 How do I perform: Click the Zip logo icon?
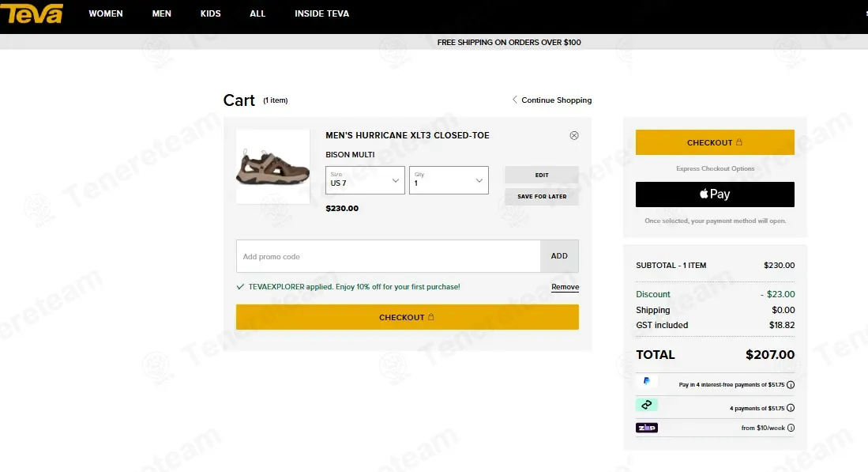pos(647,428)
